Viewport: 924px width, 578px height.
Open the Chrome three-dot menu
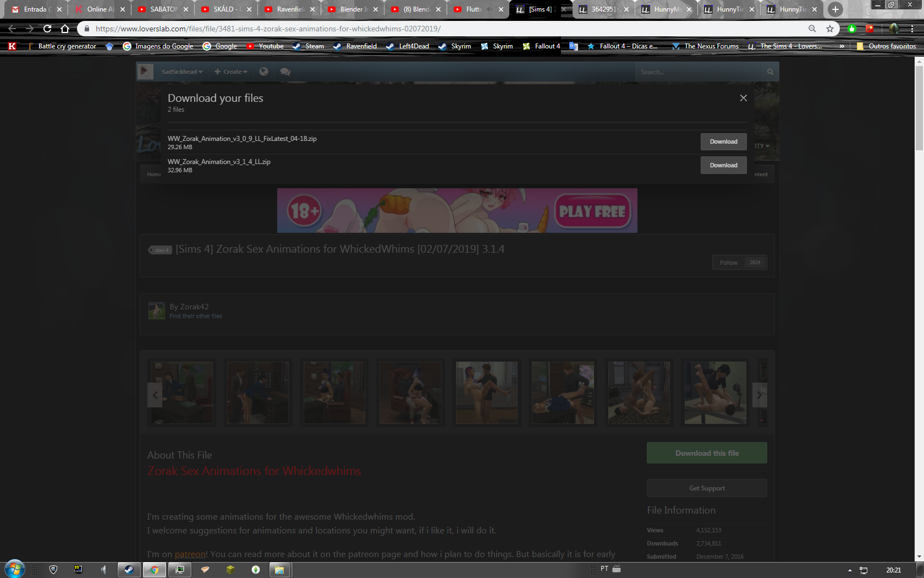coord(912,29)
